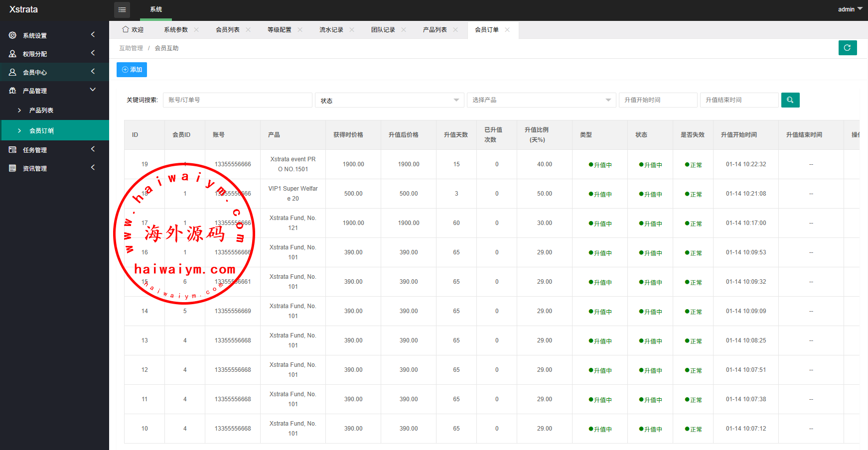Click the hamburger menu toggle icon
This screenshot has height=450, width=868.
click(x=122, y=10)
